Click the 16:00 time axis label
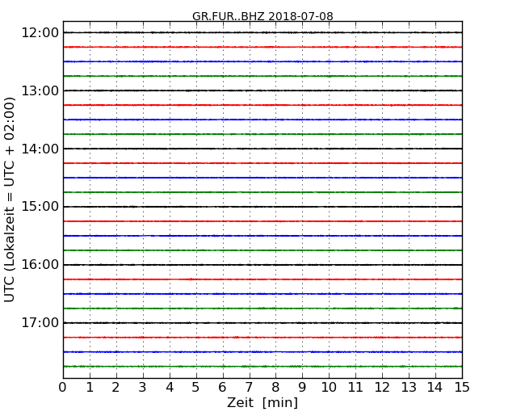This screenshot has height=420, width=525. [x=40, y=265]
